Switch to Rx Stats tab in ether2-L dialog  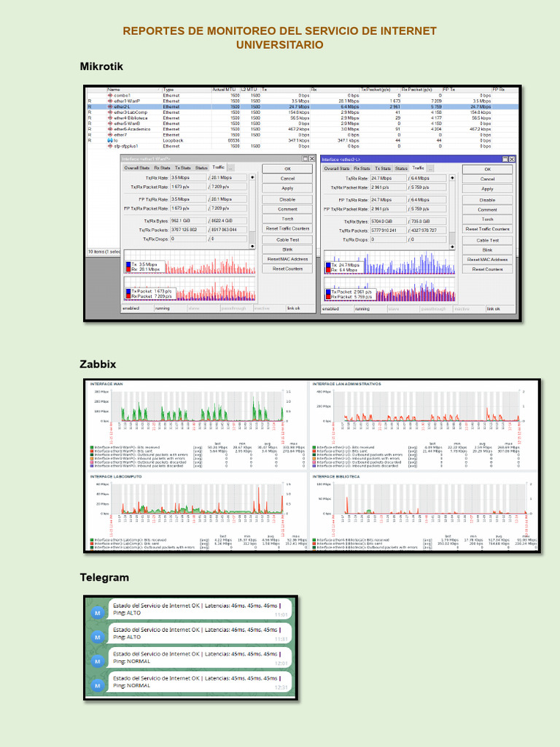(362, 169)
